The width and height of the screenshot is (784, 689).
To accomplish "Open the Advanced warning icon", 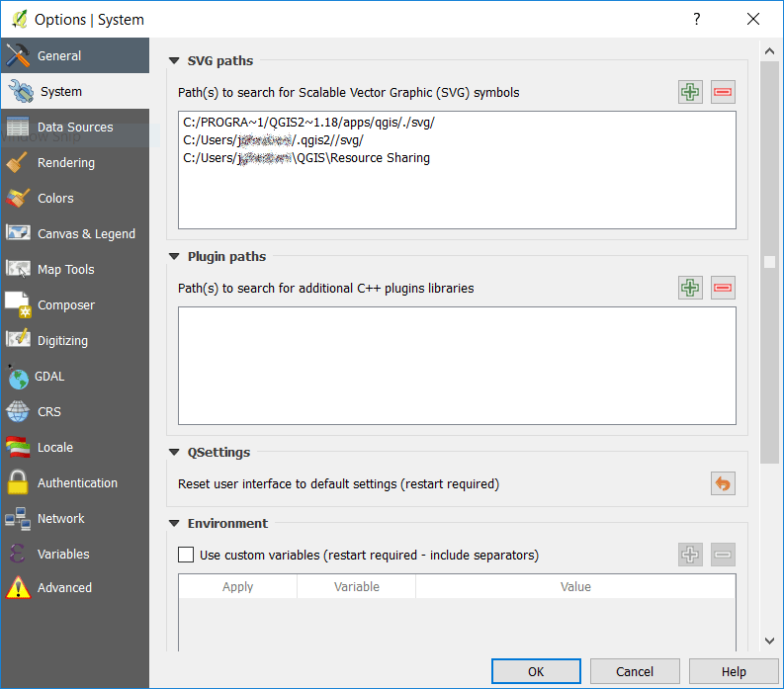I will coord(18,588).
